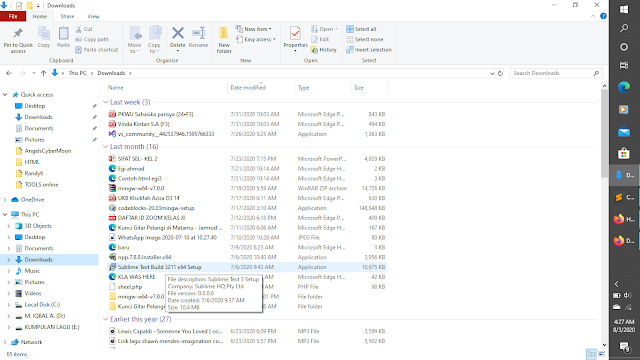Select sheel.php file
The image size is (640, 360).
point(130,287)
